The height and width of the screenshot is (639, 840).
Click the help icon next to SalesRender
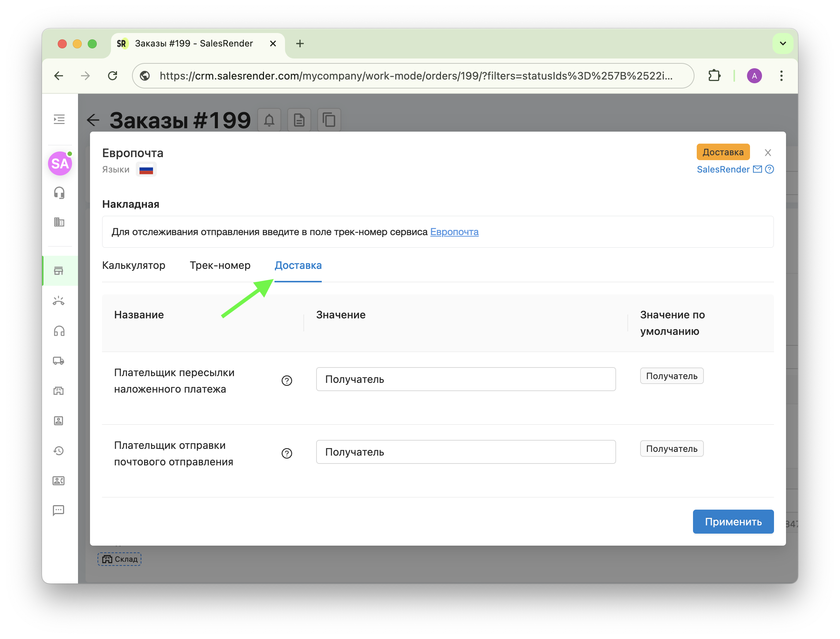click(x=769, y=169)
